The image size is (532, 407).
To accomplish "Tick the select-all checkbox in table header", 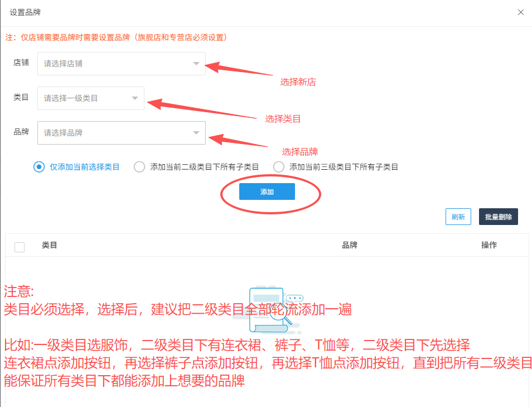I will point(20,247).
